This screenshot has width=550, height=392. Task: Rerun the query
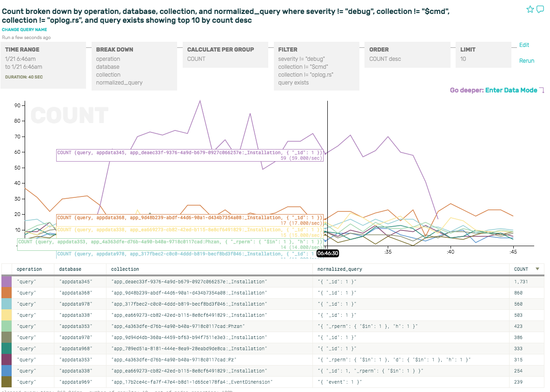(526, 61)
